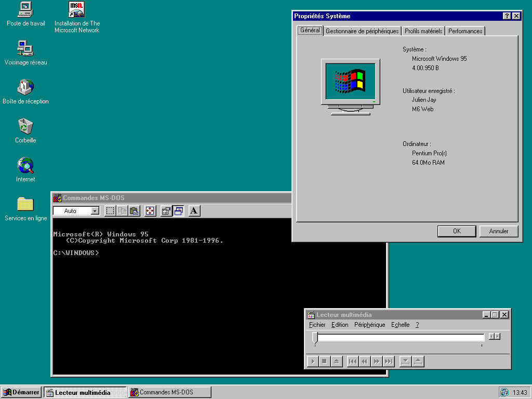Select the Services en ligne folder

click(25, 209)
